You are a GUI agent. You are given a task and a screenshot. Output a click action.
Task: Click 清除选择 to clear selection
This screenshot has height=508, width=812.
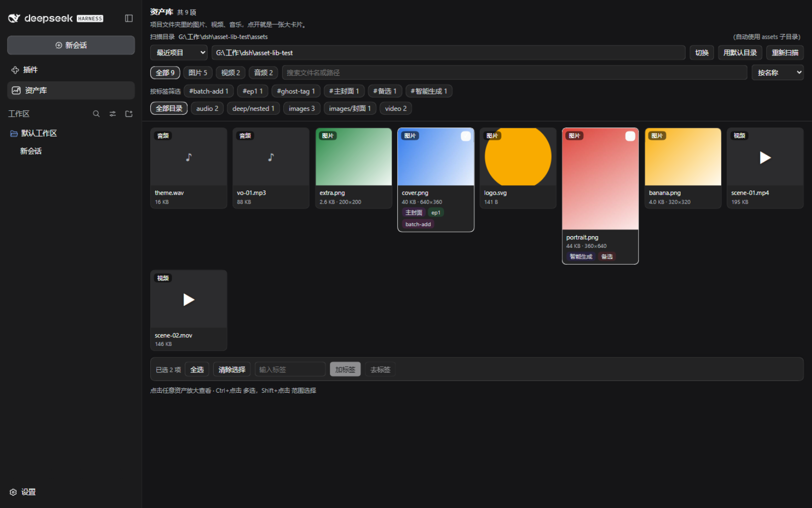pos(232,370)
